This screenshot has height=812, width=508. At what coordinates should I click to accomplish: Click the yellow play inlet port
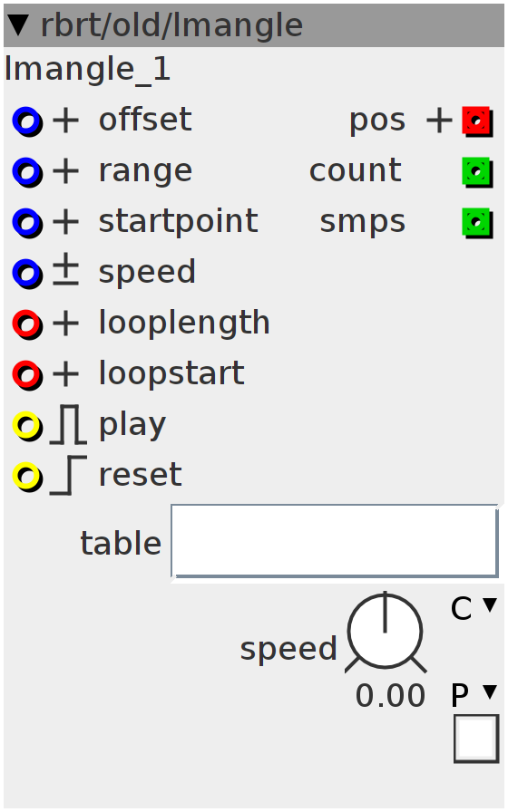click(27, 426)
